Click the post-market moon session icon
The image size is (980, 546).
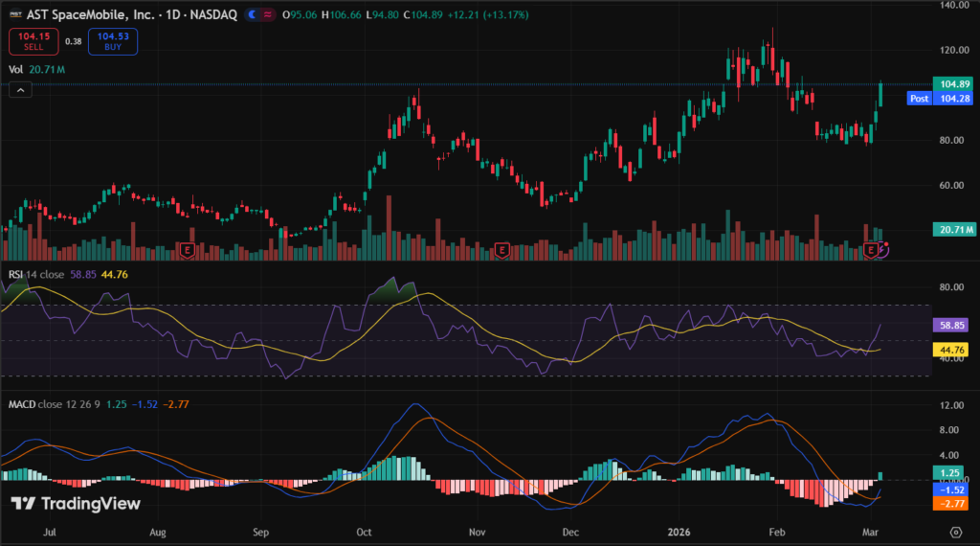pos(253,16)
